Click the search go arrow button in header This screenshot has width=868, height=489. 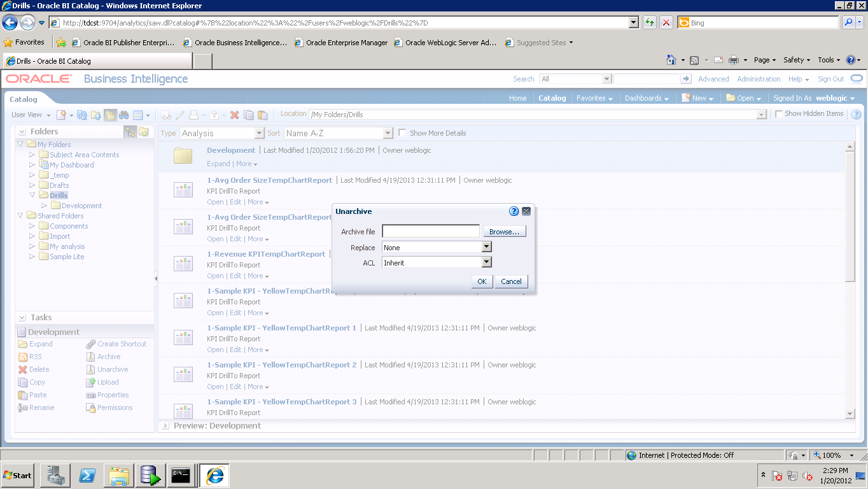pyautogui.click(x=686, y=79)
